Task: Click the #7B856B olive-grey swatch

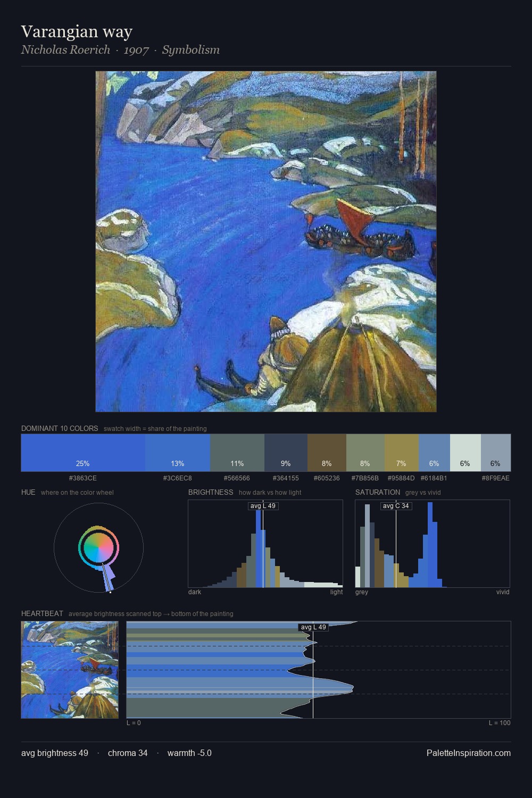Action: [365, 453]
